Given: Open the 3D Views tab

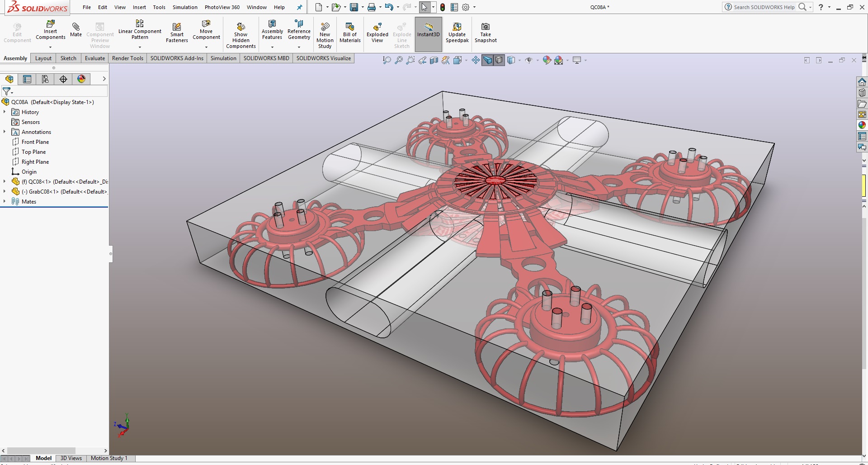Looking at the screenshot, I should pos(71,458).
